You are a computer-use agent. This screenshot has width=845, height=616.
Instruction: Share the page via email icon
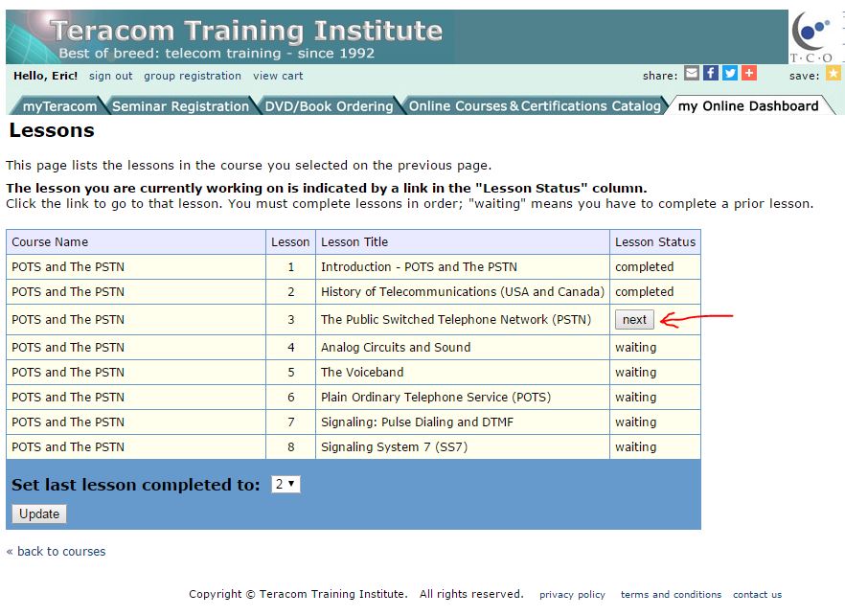691,72
